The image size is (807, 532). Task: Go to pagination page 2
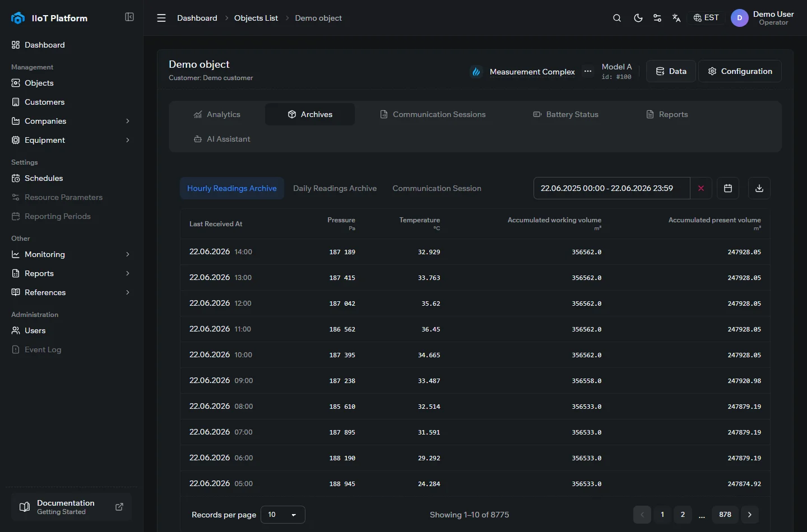click(x=683, y=515)
